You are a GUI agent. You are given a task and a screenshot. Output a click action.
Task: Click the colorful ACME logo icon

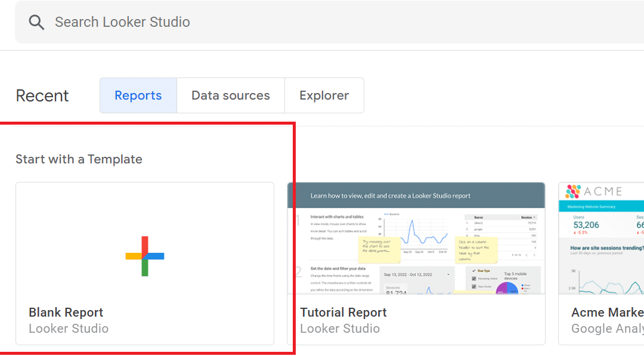point(572,191)
